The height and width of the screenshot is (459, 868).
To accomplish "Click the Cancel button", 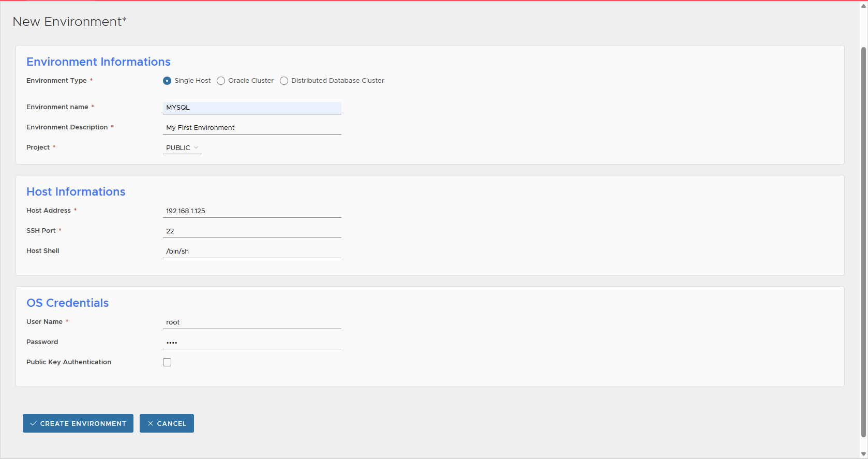I will 167,423.
